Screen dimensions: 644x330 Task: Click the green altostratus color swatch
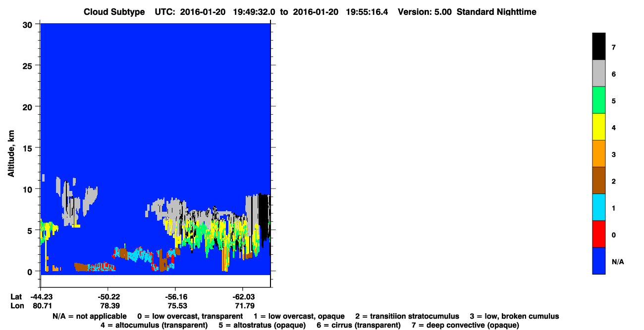point(599,100)
